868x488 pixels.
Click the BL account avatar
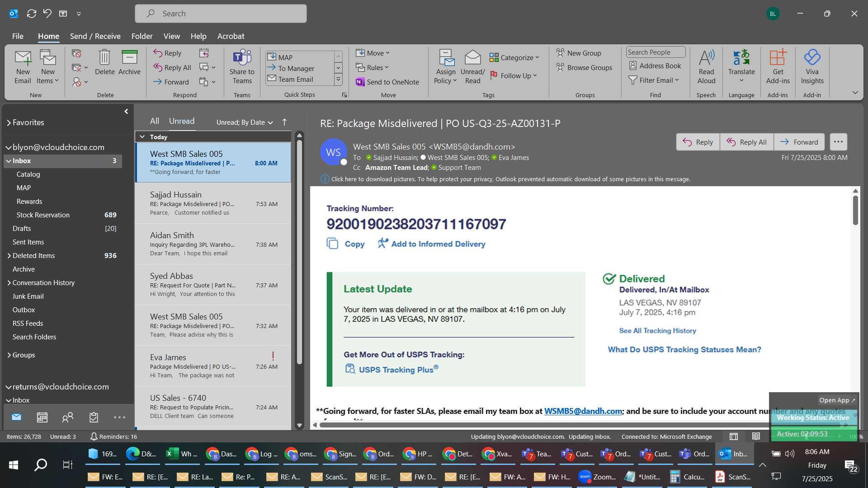pos(773,14)
